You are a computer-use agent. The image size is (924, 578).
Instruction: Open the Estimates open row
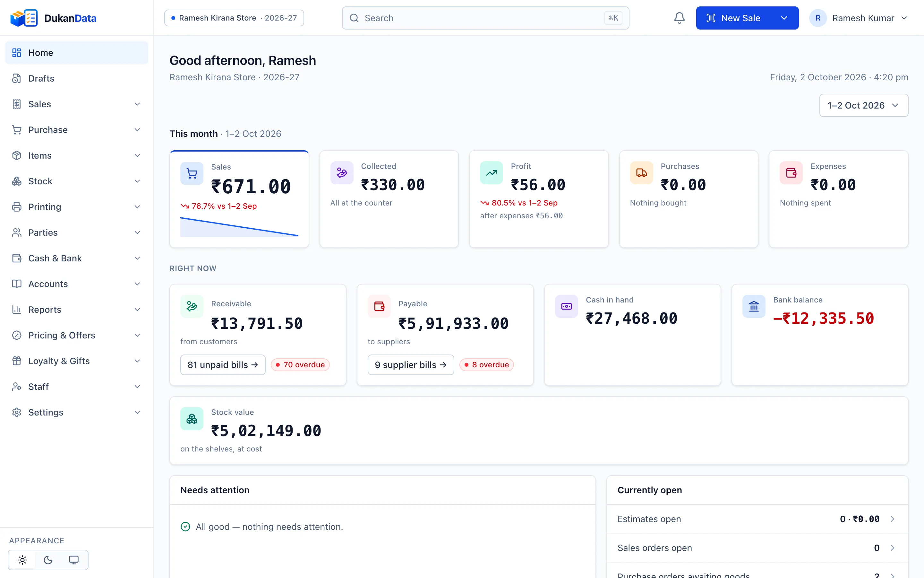pyautogui.click(x=757, y=519)
